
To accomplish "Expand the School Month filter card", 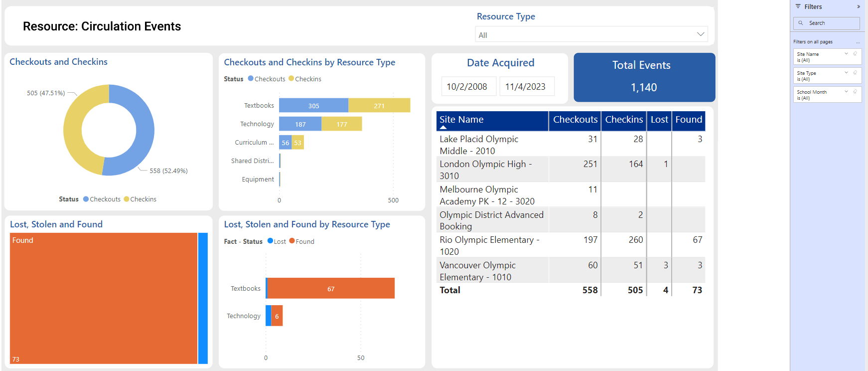I will (x=846, y=92).
